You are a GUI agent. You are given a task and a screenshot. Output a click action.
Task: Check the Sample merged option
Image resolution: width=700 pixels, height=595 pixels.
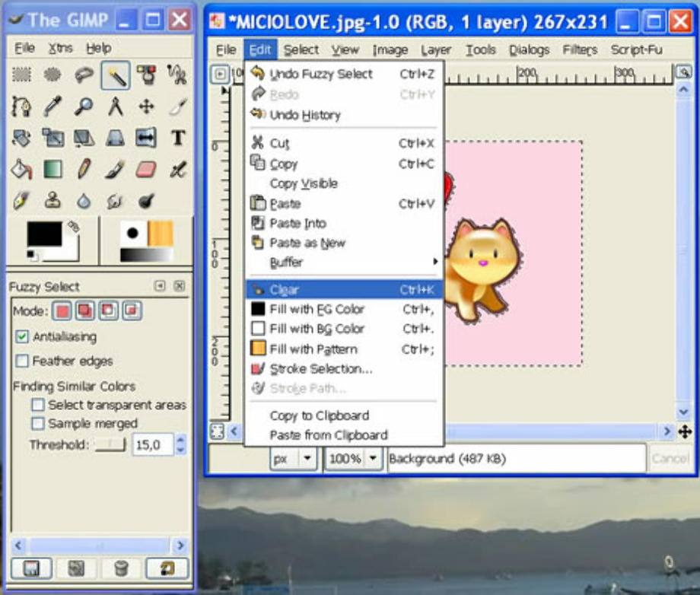click(37, 424)
